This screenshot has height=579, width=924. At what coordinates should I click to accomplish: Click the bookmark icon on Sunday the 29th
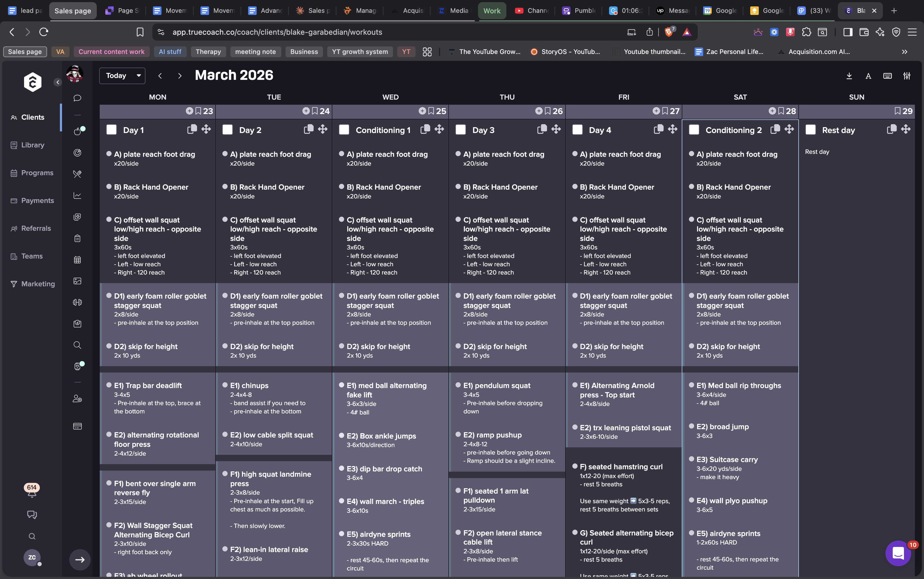[897, 111]
